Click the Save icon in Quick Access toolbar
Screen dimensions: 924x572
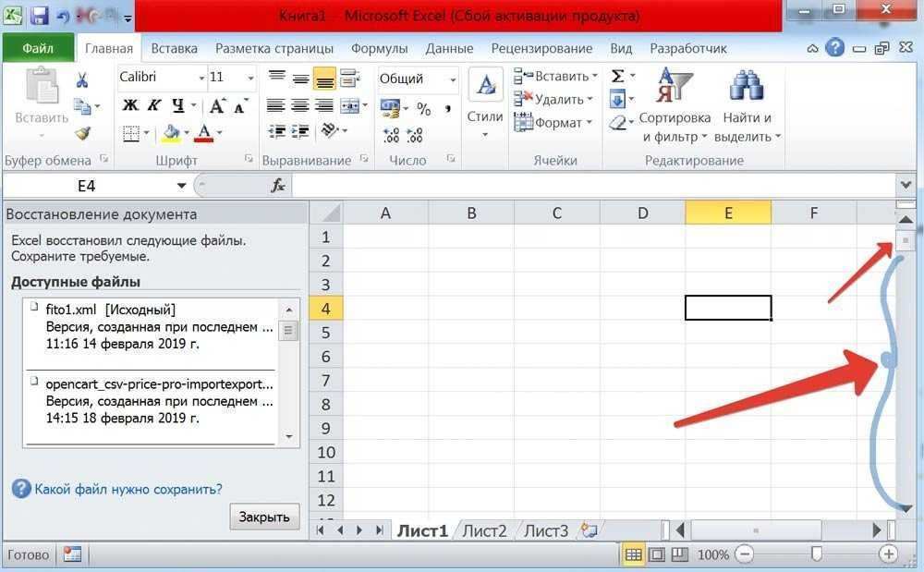coord(37,16)
